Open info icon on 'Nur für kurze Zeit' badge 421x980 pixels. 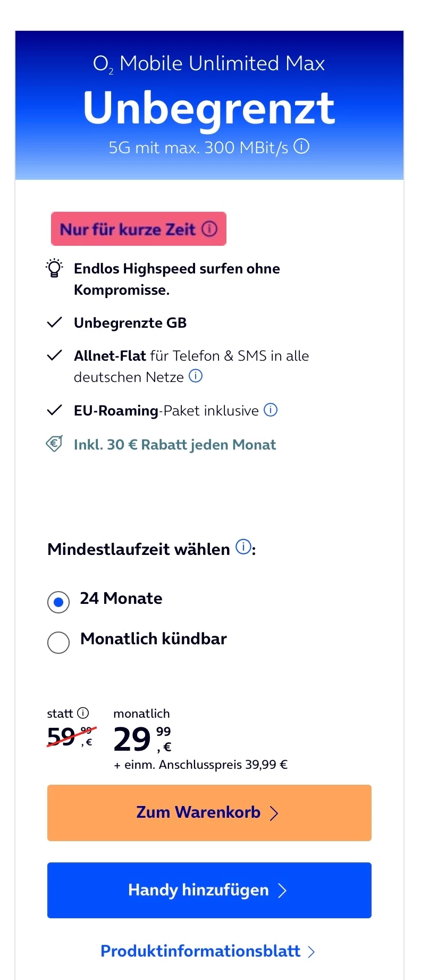click(x=209, y=229)
